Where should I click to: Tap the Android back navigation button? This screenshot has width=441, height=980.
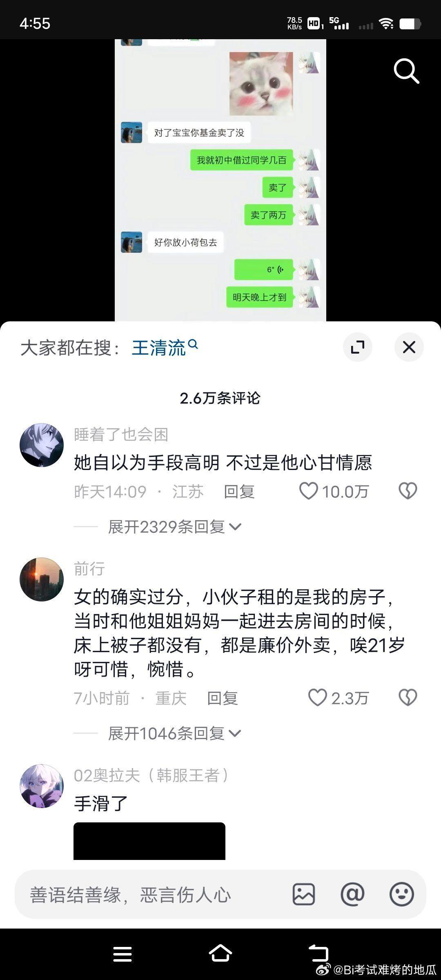pos(318,954)
